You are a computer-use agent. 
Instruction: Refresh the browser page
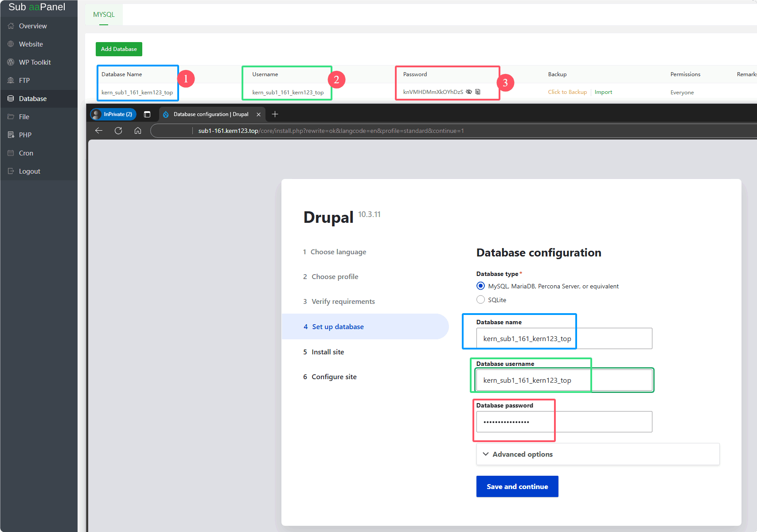[118, 131]
